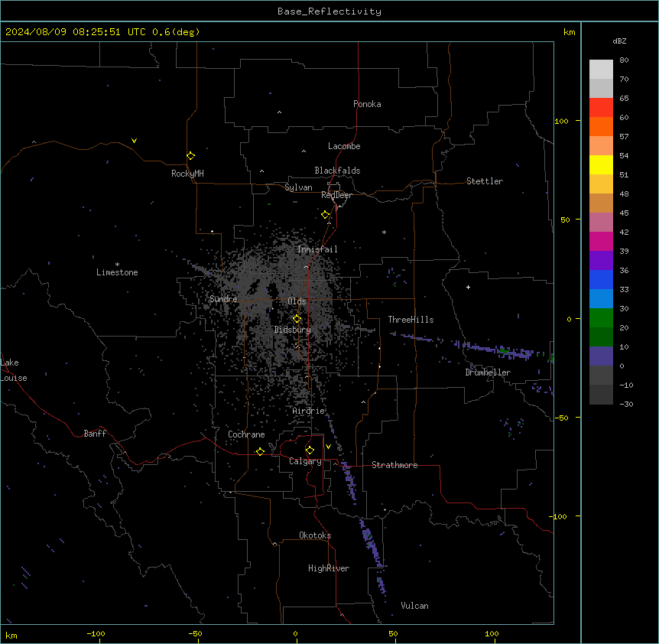659x644 pixels.
Task: Click the km unit label in the top right
Action: pyautogui.click(x=569, y=32)
